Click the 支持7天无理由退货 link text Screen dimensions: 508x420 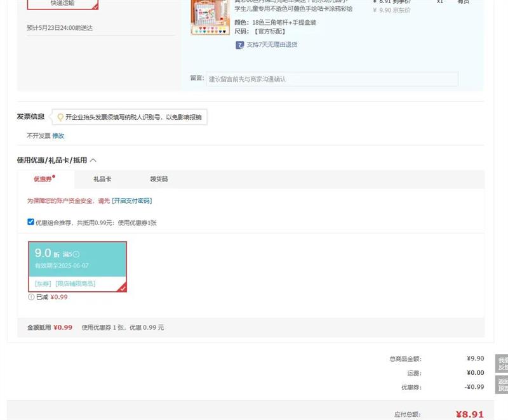pyautogui.click(x=272, y=45)
